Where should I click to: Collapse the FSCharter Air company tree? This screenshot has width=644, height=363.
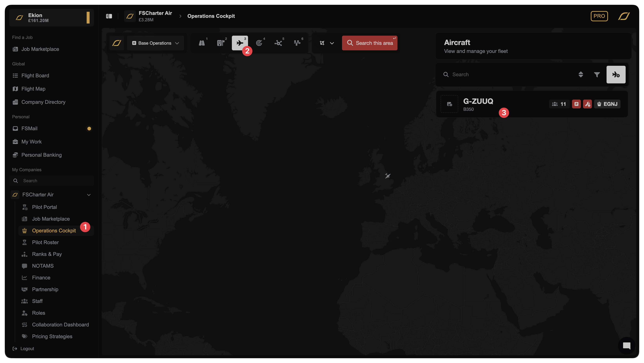[x=89, y=195]
